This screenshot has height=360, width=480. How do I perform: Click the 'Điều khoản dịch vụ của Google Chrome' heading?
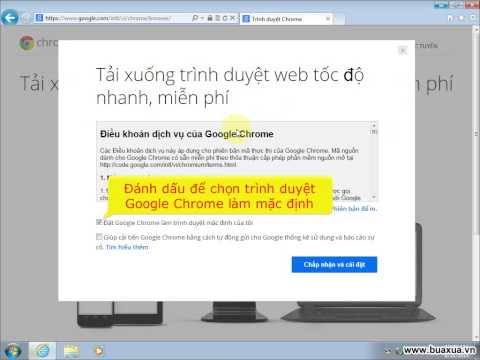[187, 134]
